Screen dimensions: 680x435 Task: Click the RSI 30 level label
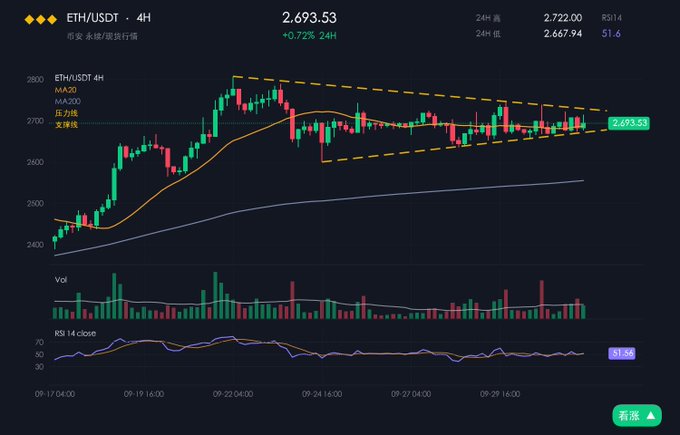39,367
